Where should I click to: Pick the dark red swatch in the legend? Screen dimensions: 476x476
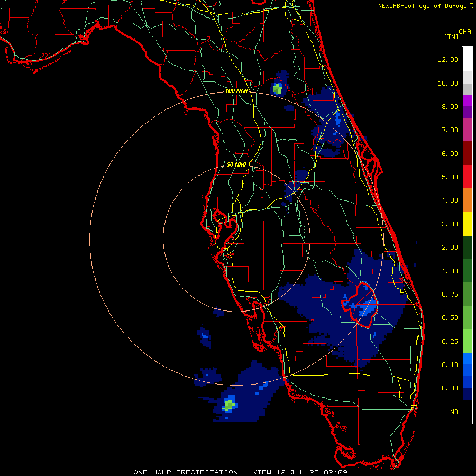[x=467, y=153]
